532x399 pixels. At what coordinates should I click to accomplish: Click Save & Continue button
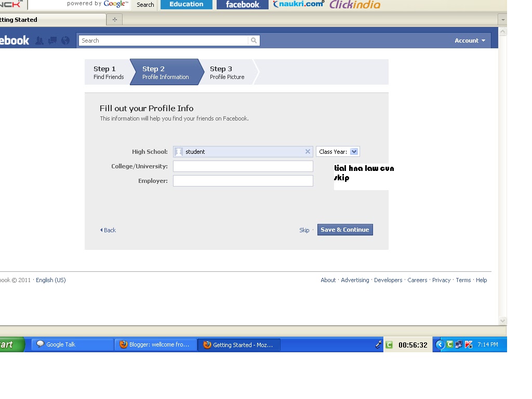(x=345, y=230)
